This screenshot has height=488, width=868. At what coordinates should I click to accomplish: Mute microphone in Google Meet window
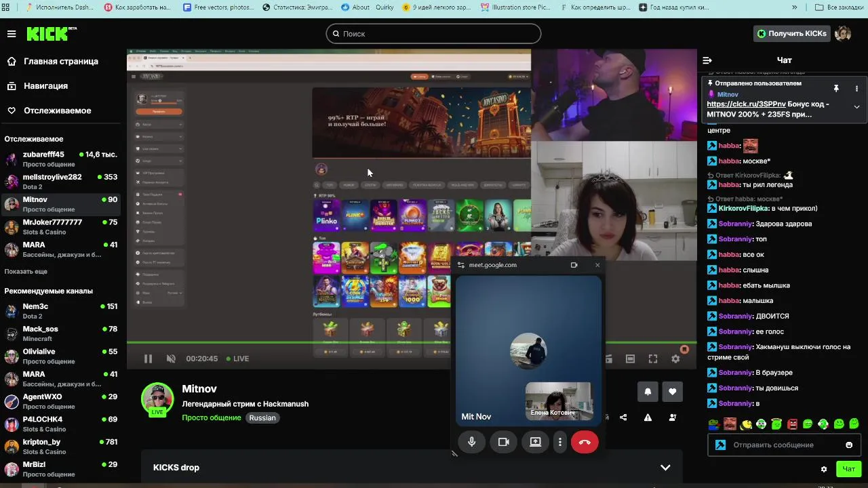[472, 442]
